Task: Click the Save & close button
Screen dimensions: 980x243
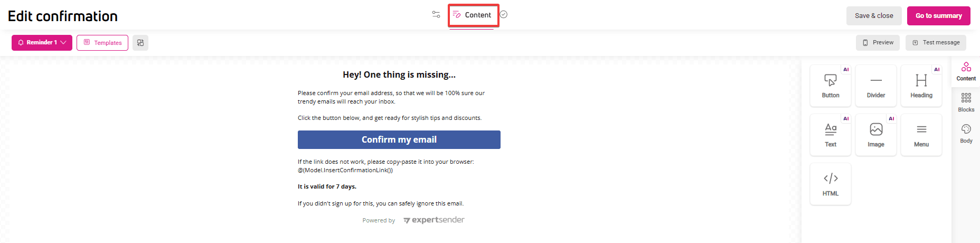Action: (873, 16)
